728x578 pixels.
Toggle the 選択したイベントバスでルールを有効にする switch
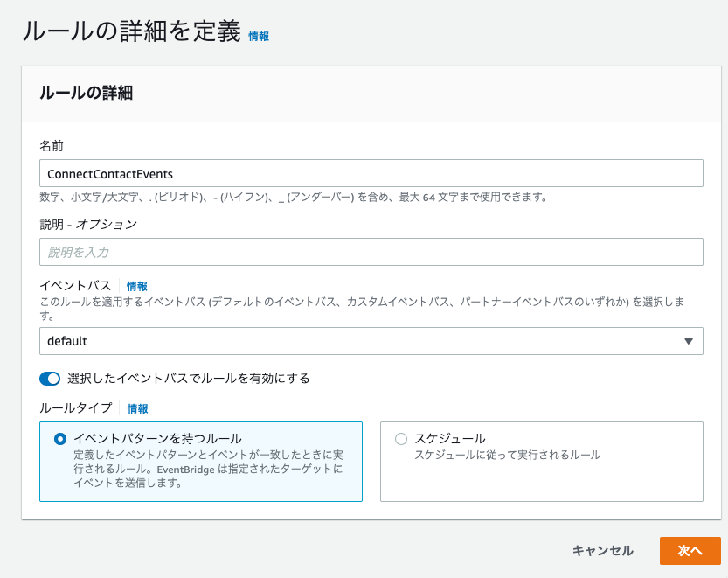[50, 379]
